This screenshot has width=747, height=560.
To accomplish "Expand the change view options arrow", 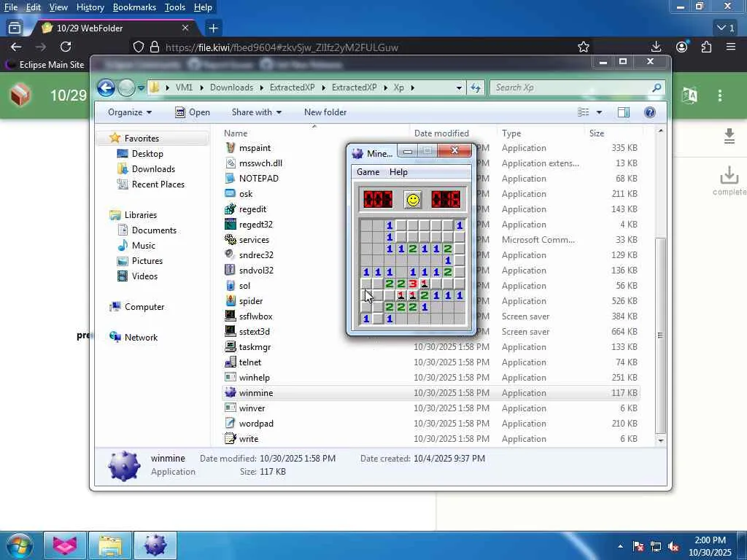I will [x=599, y=112].
